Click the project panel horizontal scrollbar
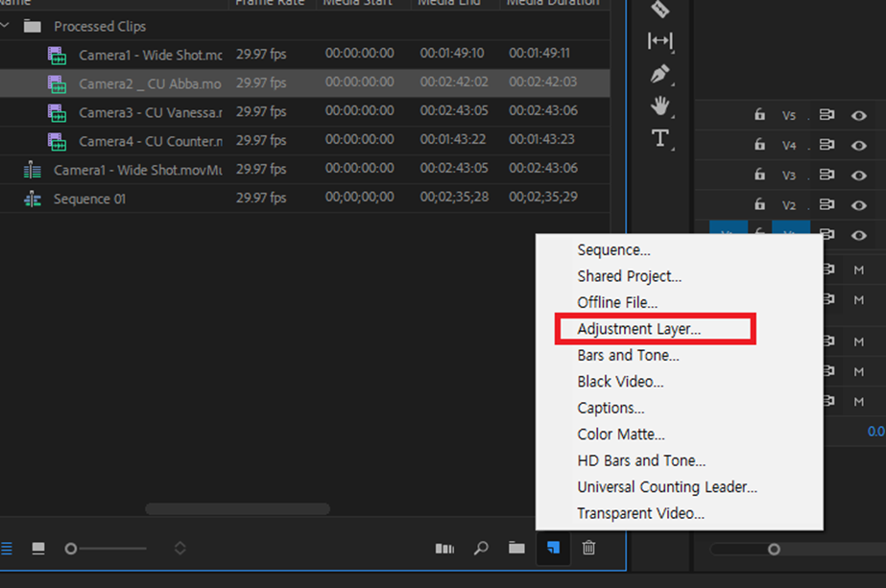 pyautogui.click(x=237, y=509)
